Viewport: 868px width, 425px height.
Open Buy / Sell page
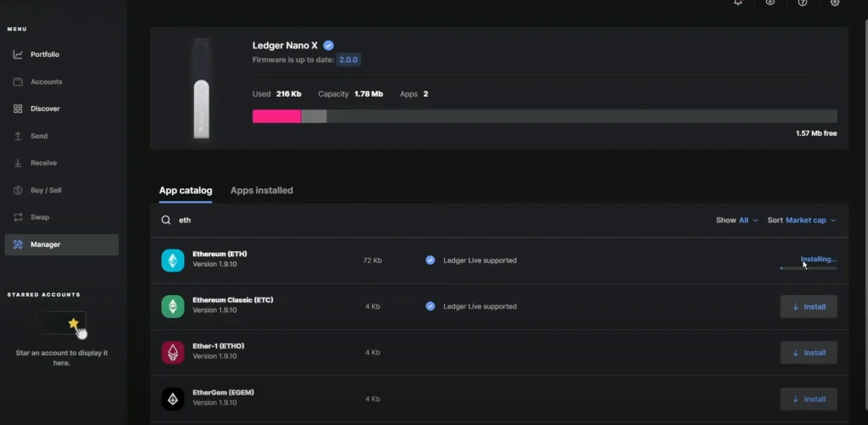point(61,190)
